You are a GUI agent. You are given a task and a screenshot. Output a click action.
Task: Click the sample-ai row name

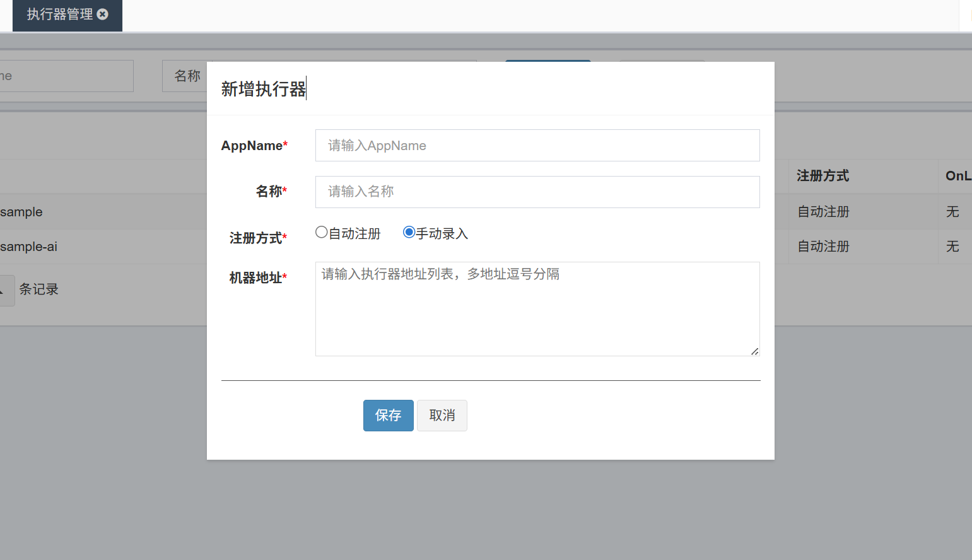[x=28, y=247]
